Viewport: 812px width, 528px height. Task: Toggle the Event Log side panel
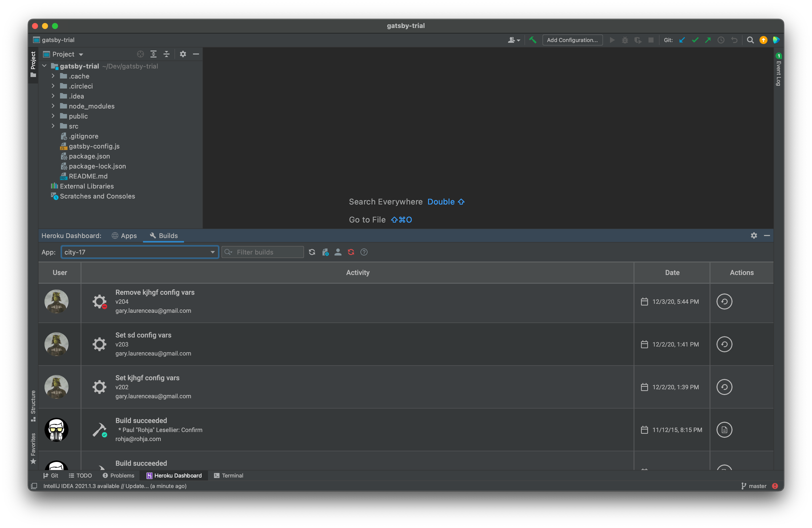click(x=778, y=70)
